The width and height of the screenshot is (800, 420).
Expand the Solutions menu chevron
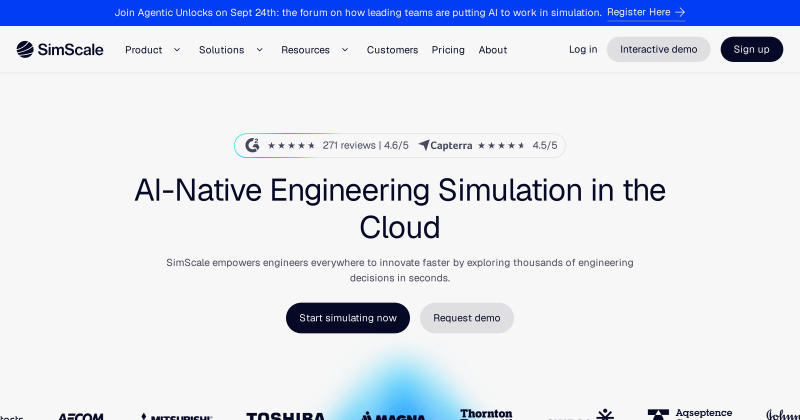(x=260, y=50)
